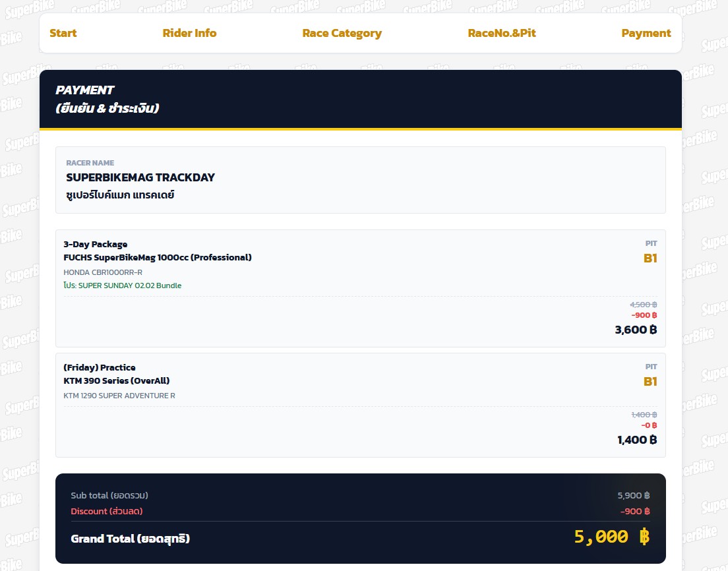Click pit B1 of the Friday Practice
The height and width of the screenshot is (571, 728).
click(650, 382)
